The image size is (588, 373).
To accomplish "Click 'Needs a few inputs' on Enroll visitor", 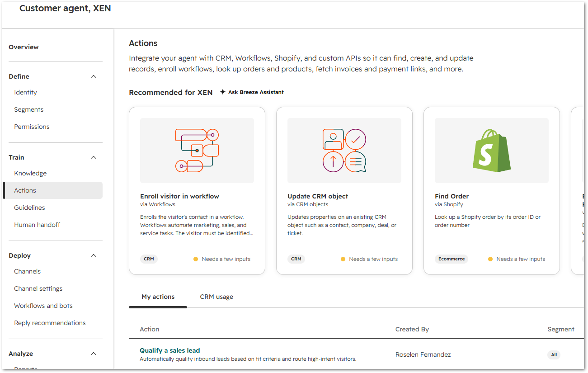I will [x=226, y=259].
